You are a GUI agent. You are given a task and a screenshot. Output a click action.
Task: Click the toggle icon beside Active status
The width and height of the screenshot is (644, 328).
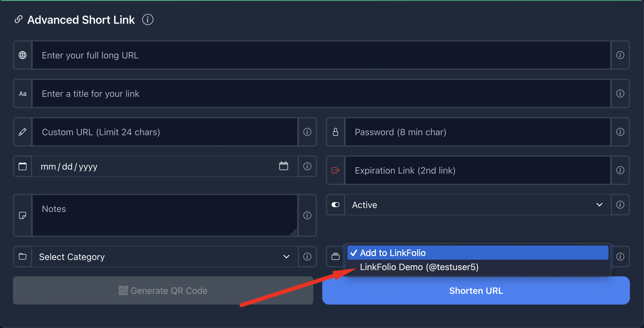pyautogui.click(x=335, y=205)
